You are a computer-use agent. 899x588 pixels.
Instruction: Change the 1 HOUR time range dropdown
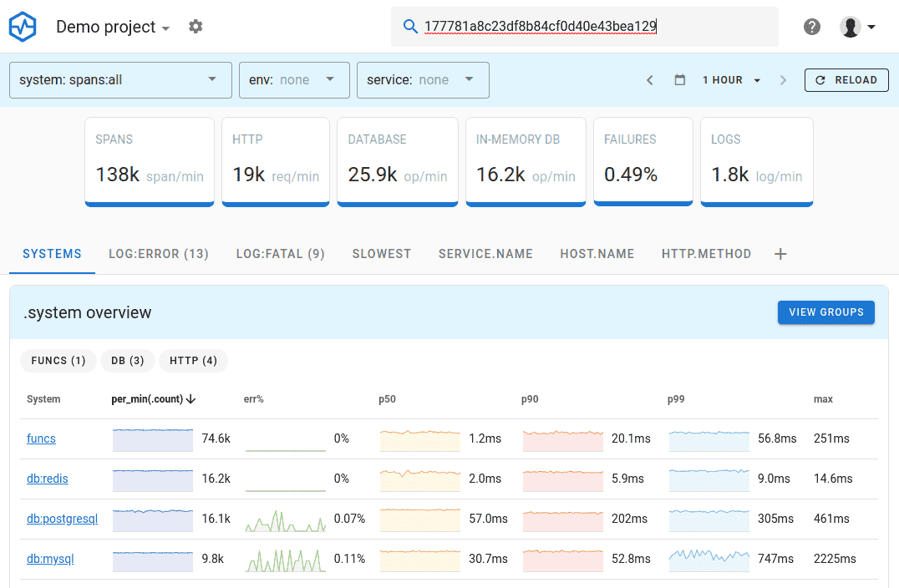[730, 79]
